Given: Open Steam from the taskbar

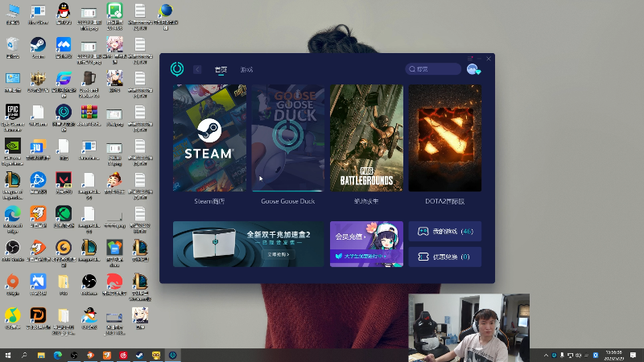Looking at the screenshot, I should tap(139, 356).
